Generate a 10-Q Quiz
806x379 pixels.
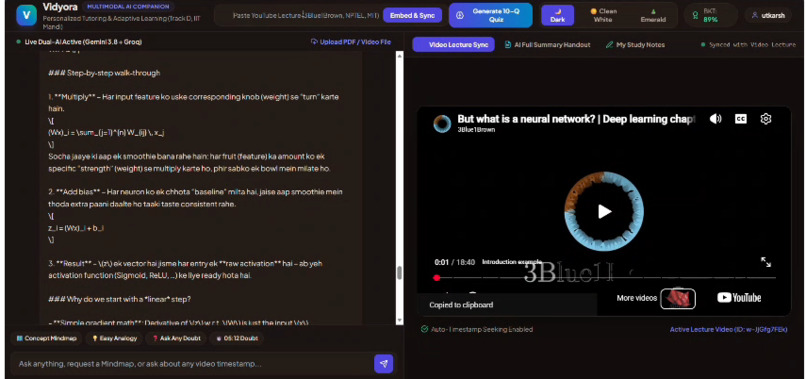490,15
